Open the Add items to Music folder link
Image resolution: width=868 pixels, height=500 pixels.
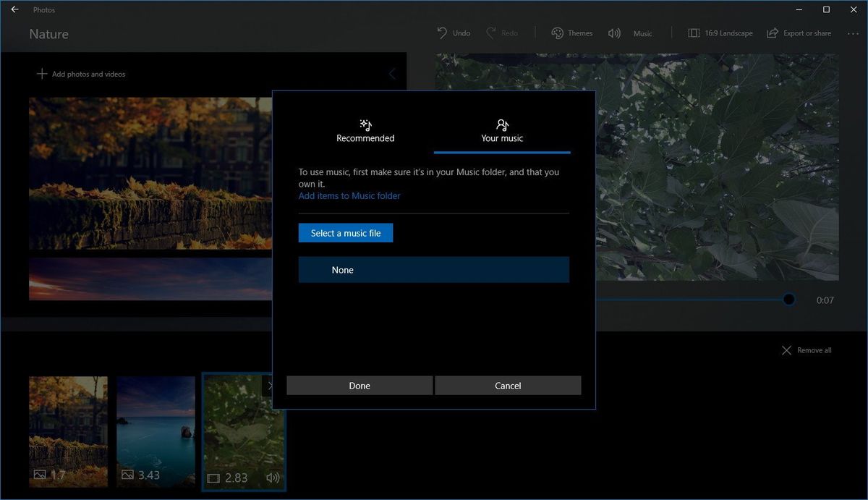[349, 195]
